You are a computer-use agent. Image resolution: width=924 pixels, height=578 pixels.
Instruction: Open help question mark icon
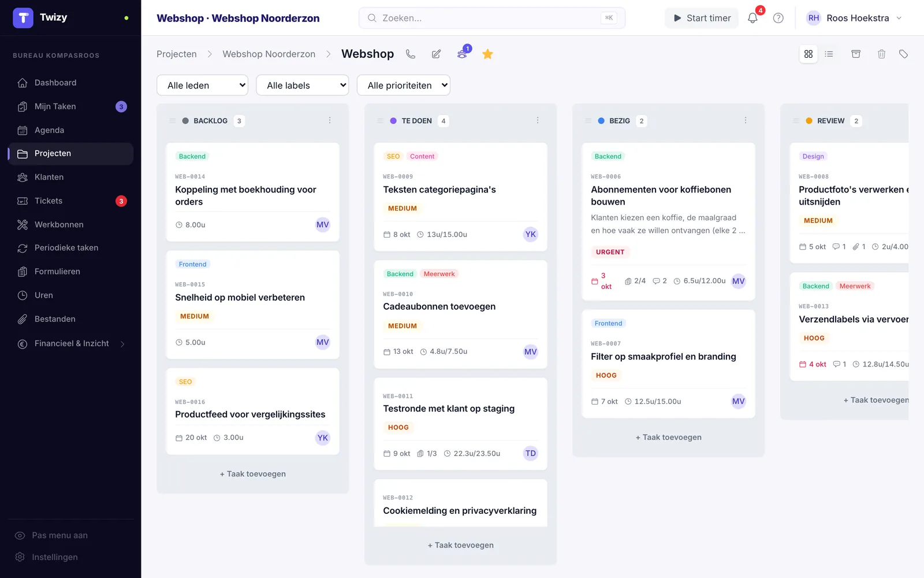778,18
